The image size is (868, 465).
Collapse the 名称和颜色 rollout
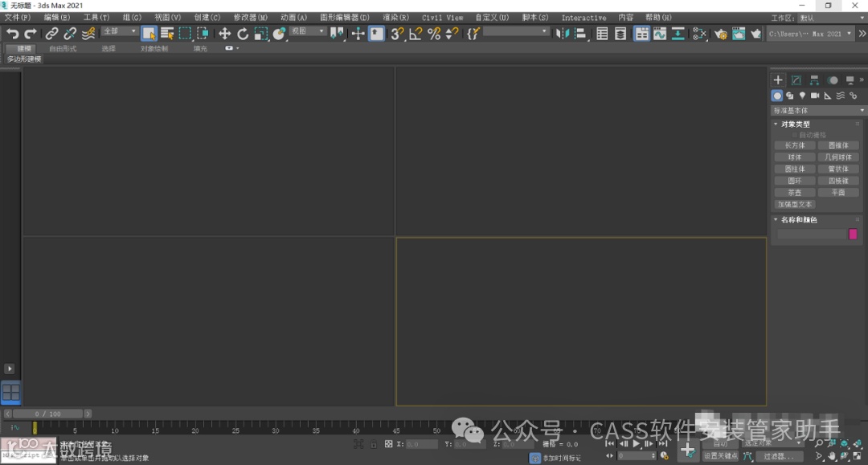(x=796, y=220)
